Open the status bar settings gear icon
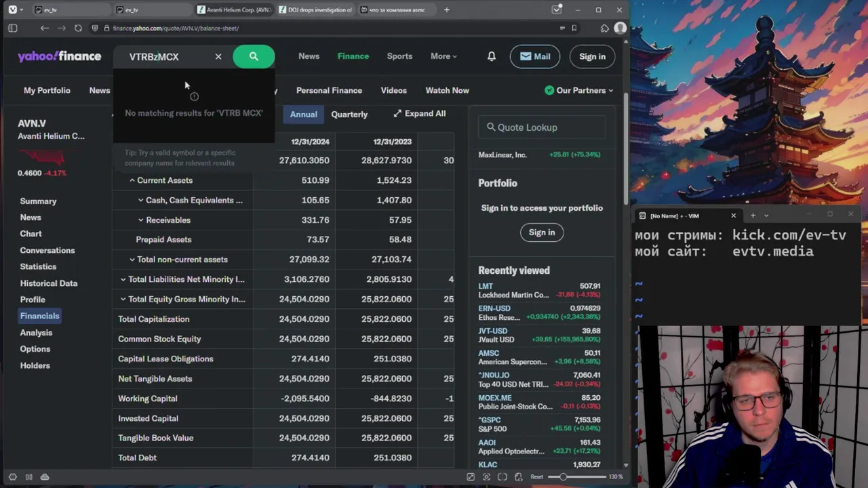The height and width of the screenshot is (488, 868). click(12, 477)
